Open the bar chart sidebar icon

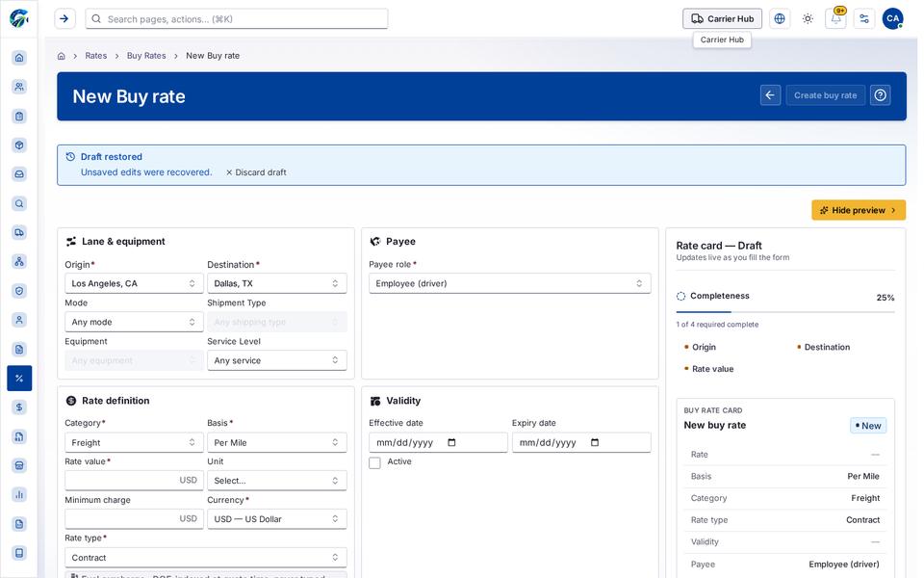point(19,495)
